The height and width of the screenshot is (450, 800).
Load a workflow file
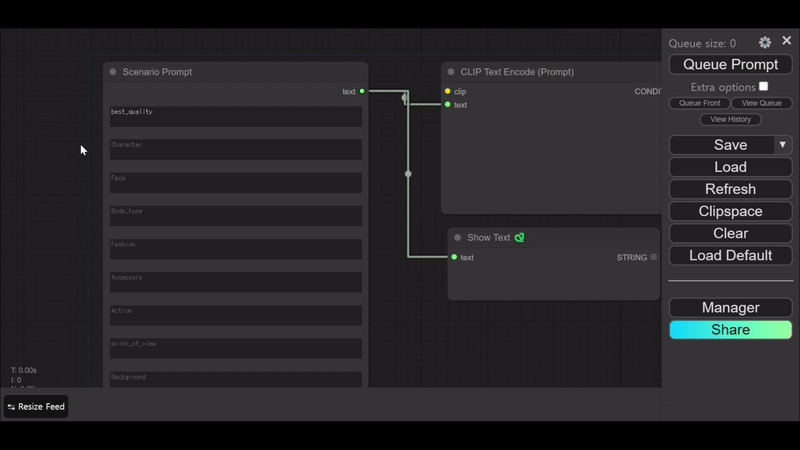tap(731, 167)
